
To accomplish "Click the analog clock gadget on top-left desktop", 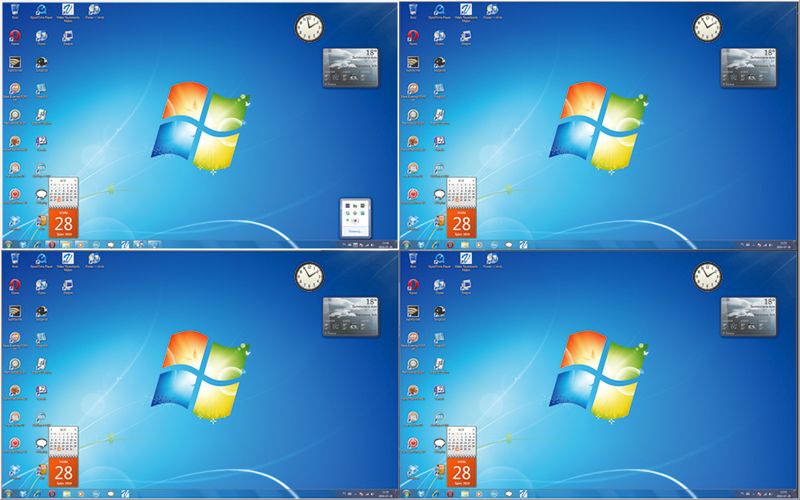I will click(x=309, y=28).
